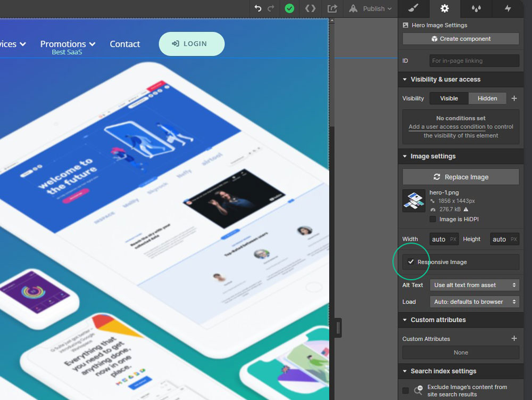Add a visibility condition with plus icon
The image size is (532, 400).
[514, 99]
